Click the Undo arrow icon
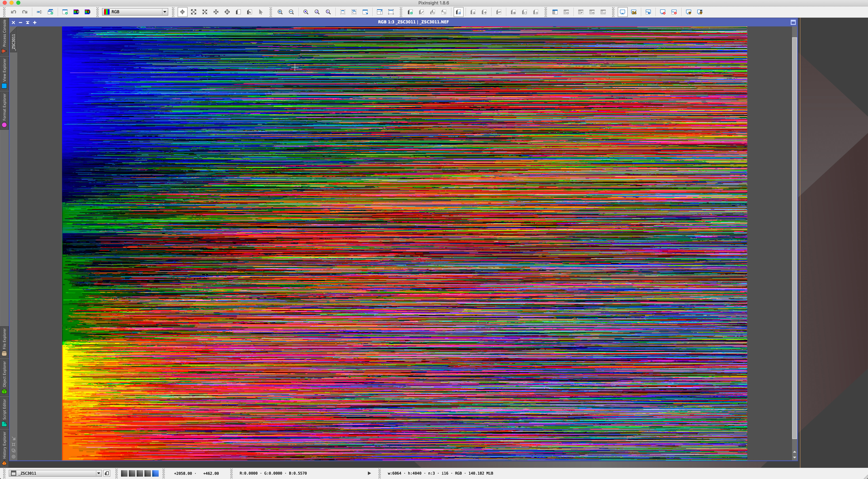The width and height of the screenshot is (868, 479). click(14, 12)
